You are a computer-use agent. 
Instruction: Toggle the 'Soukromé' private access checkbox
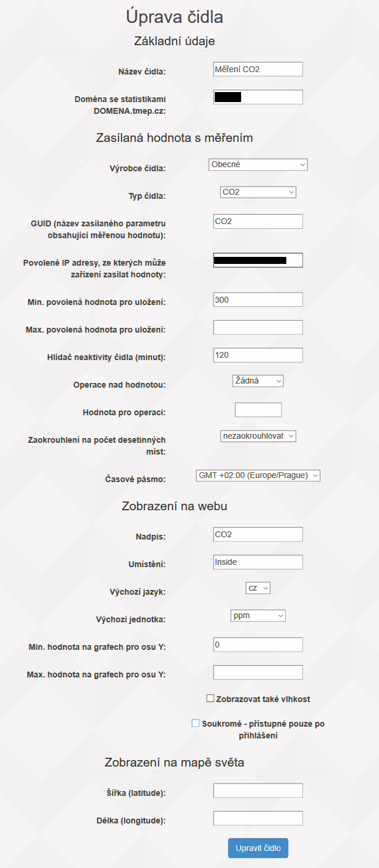pos(196,723)
